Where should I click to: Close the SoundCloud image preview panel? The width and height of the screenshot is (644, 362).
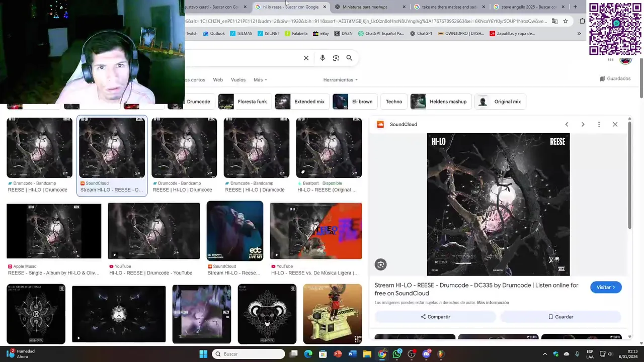tap(615, 124)
